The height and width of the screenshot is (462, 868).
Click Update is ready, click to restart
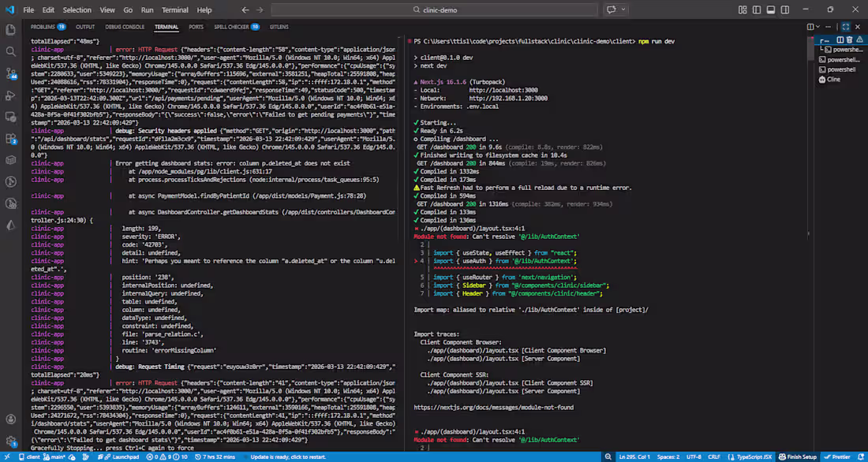(x=288, y=457)
